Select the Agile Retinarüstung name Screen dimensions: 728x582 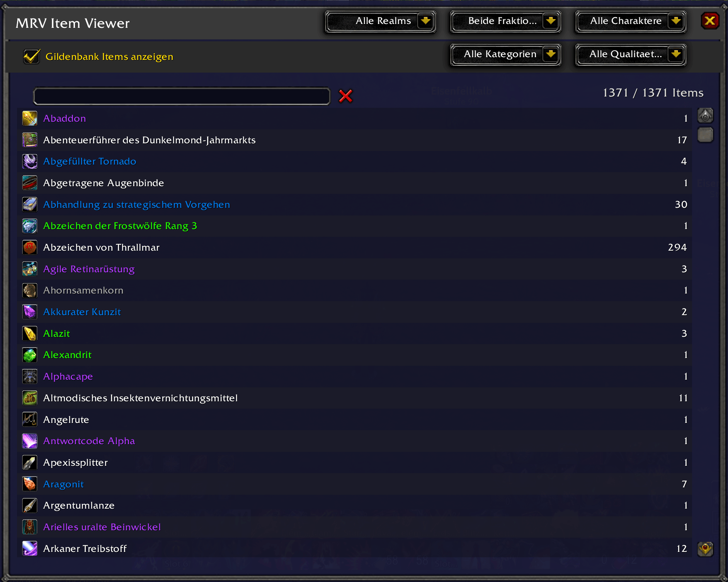(89, 269)
